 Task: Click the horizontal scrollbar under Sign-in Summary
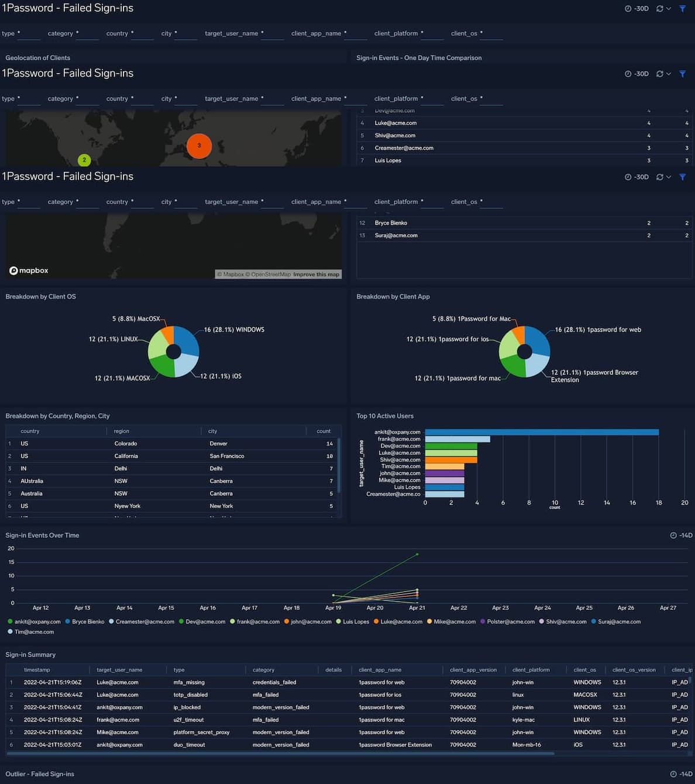click(x=281, y=754)
